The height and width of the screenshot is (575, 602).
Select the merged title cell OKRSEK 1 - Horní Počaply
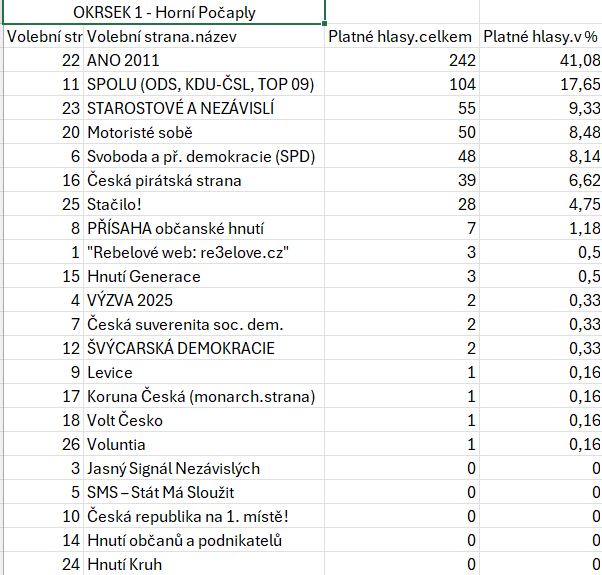click(x=163, y=13)
